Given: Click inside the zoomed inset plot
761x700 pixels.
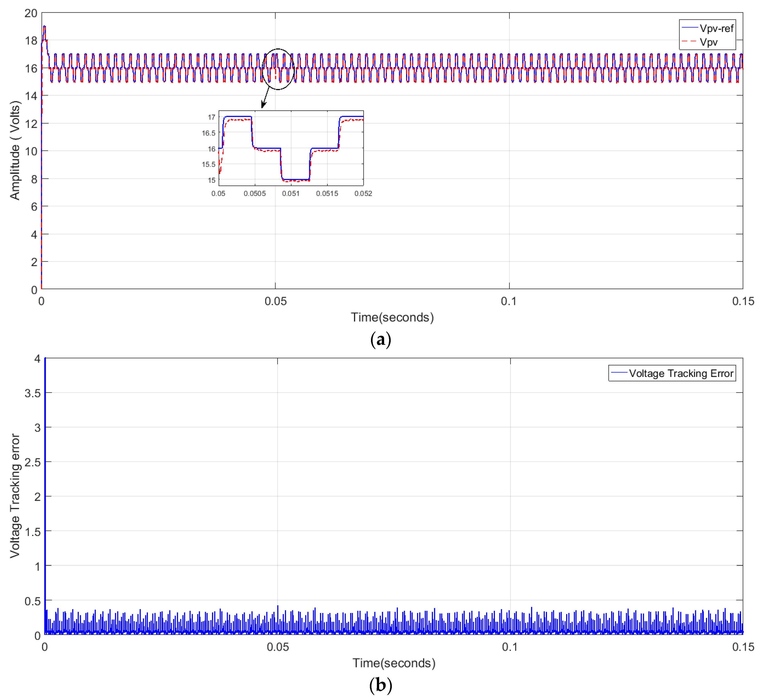Looking at the screenshot, I should coord(291,148).
